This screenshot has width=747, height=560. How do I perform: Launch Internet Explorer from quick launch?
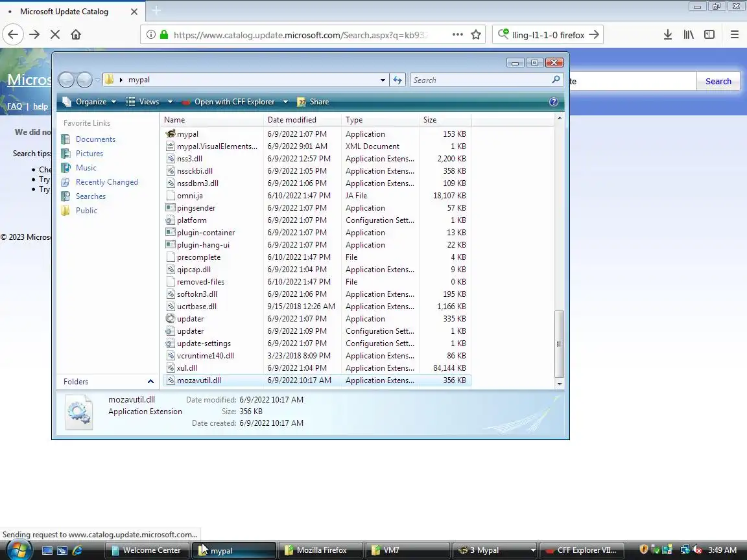point(77,550)
